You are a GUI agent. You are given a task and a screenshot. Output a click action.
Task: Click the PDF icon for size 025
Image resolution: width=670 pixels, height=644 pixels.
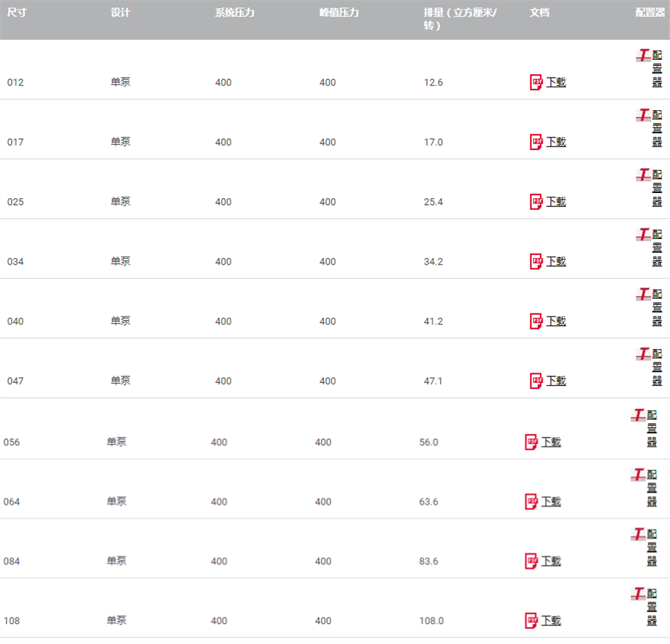pyautogui.click(x=536, y=202)
